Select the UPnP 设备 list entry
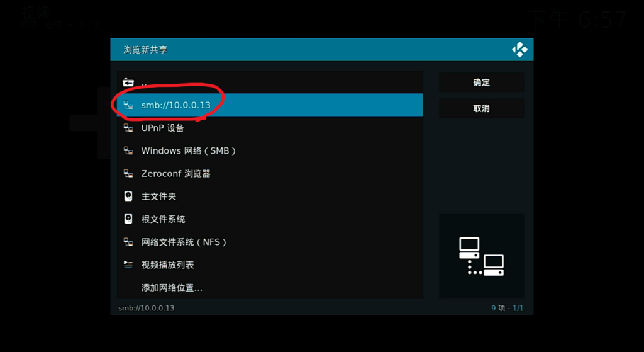Screen dimensions: 644x352 pos(270,128)
